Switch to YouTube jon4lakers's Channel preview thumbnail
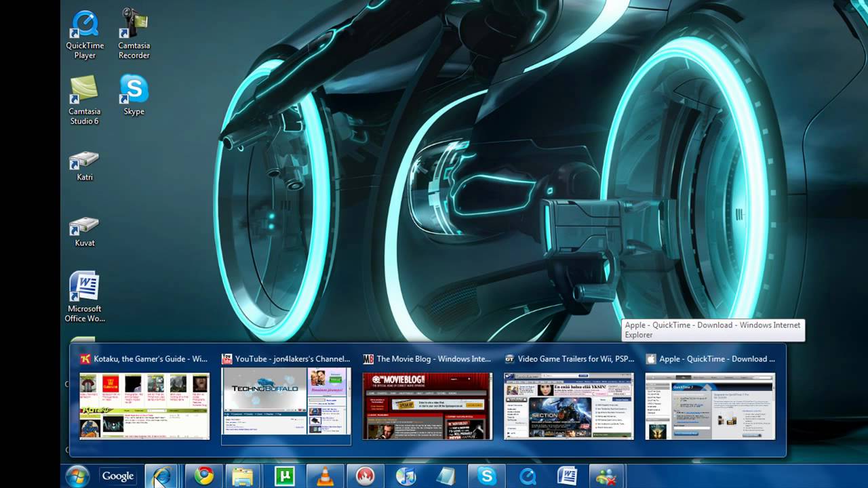Image resolution: width=868 pixels, height=488 pixels. (286, 401)
